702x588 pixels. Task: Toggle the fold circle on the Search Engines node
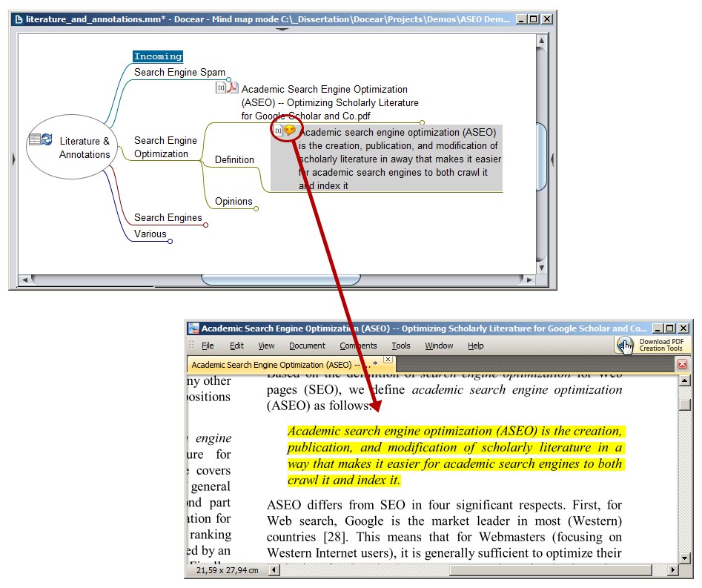tap(206, 225)
